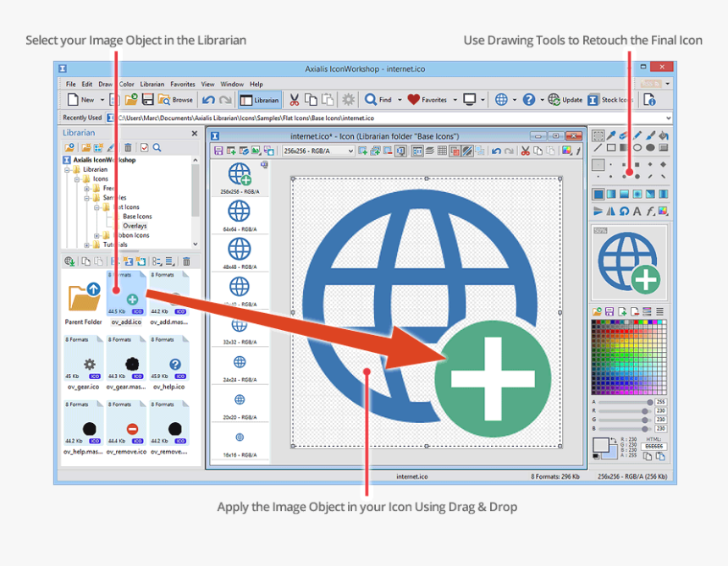Select the filled ellipse tool
This screenshot has width=728, height=566.
650,148
